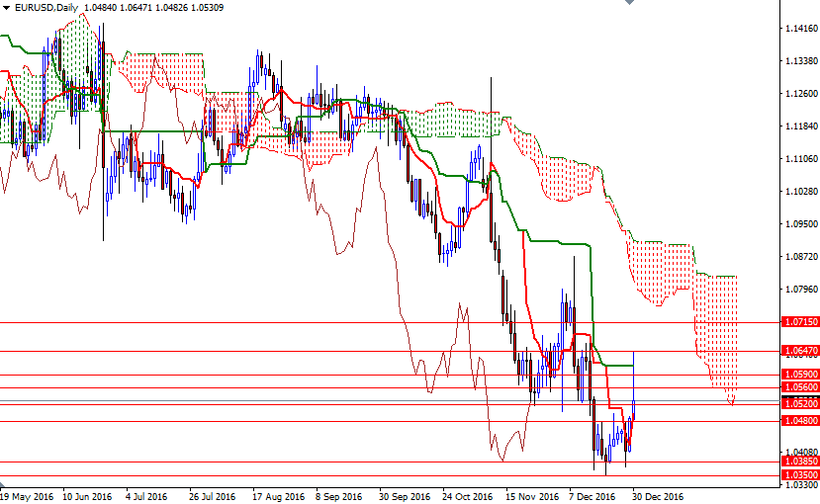Click the 1.05900 red level tag
This screenshot has height=504, width=820.
pos(799,374)
